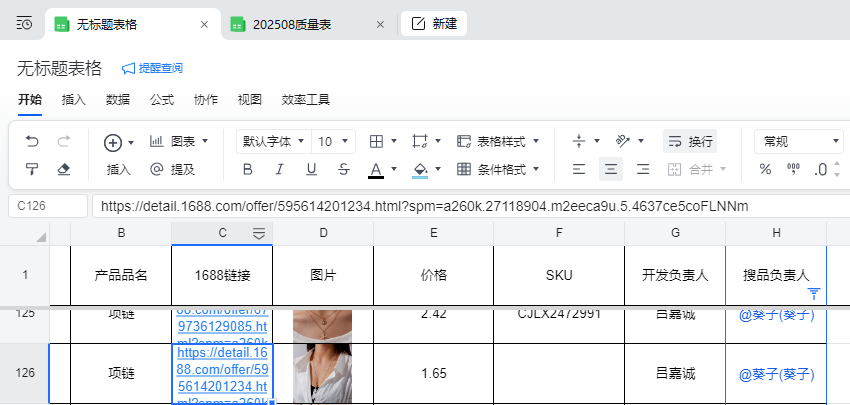Toggle bold formatting
This screenshot has width=850, height=405.
click(x=247, y=169)
